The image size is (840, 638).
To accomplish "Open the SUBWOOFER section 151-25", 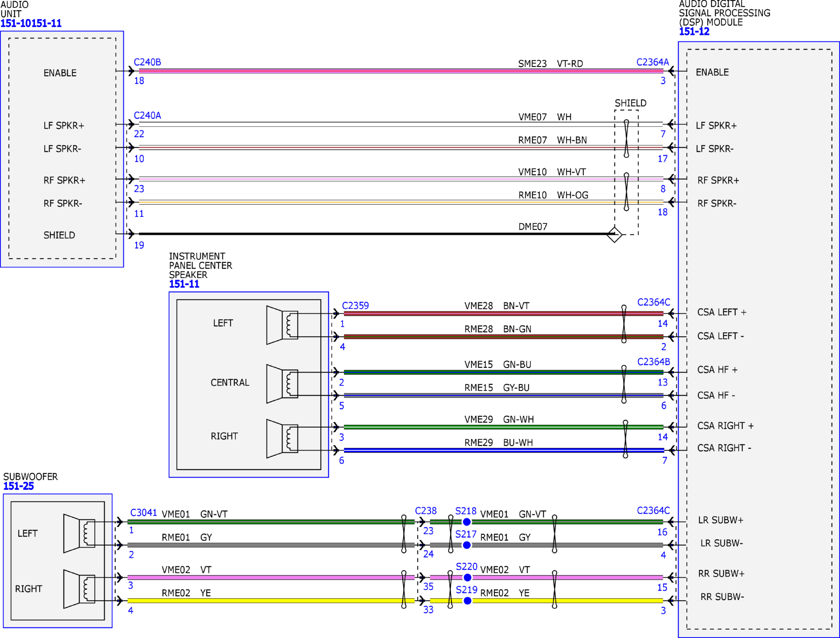I will click(x=18, y=485).
